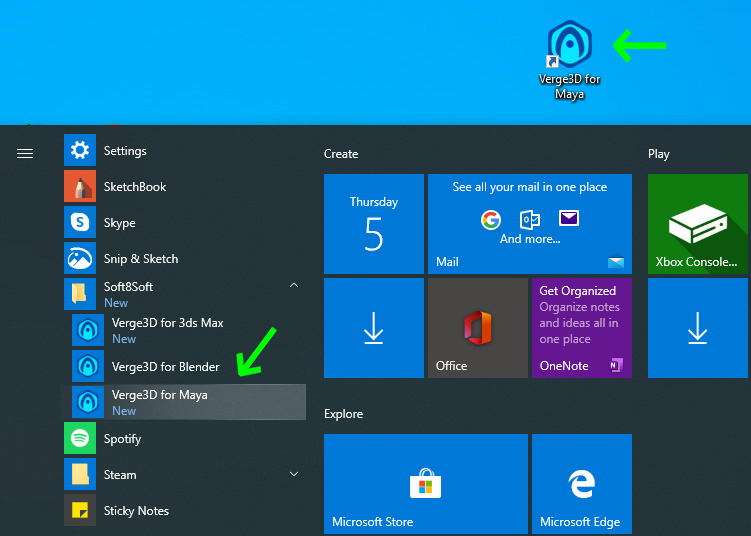
Task: Expand the Steam folder chevron
Action: 294,474
